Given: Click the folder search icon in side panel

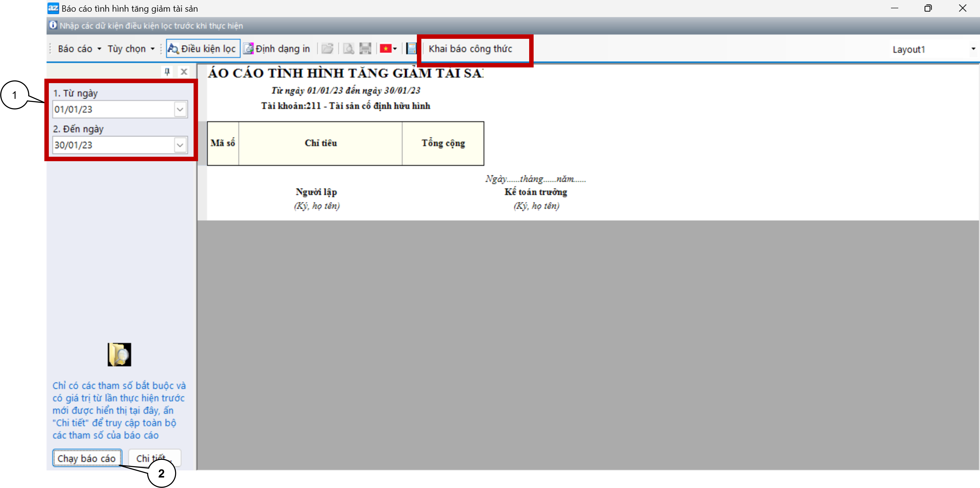Looking at the screenshot, I should [x=120, y=355].
